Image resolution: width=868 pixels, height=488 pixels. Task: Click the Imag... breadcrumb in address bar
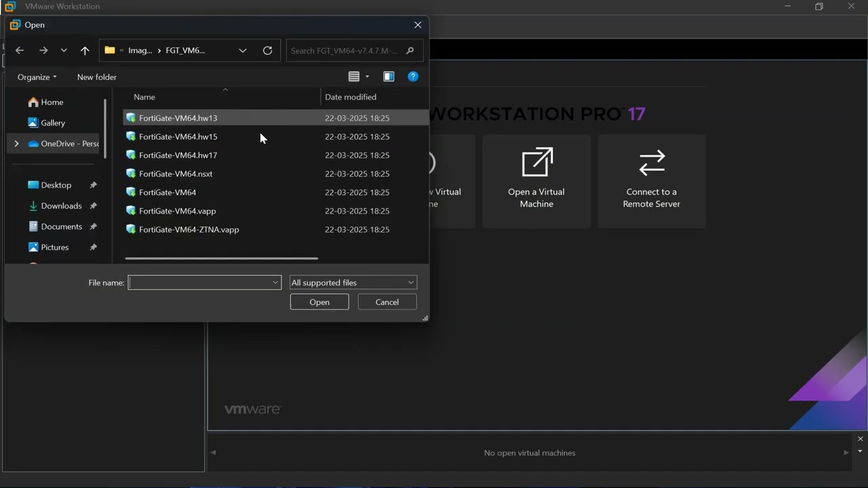tap(140, 50)
